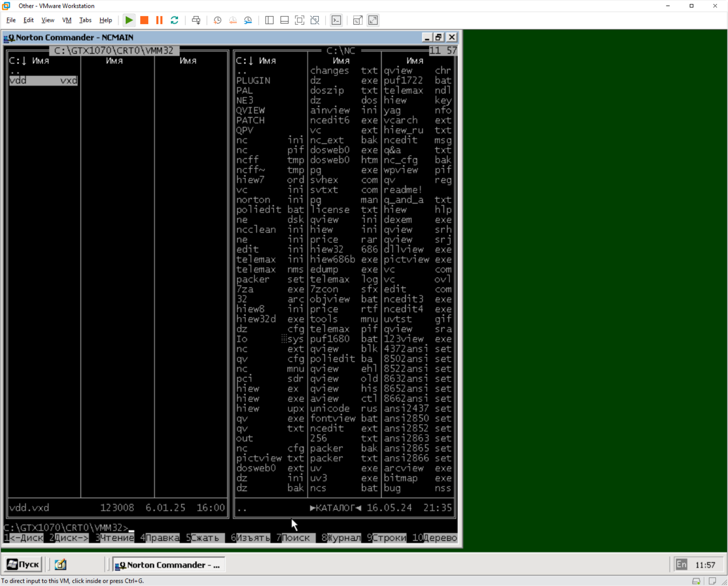This screenshot has width=728, height=586.
Task: Click the VMware Workstation title icon
Action: coord(6,6)
